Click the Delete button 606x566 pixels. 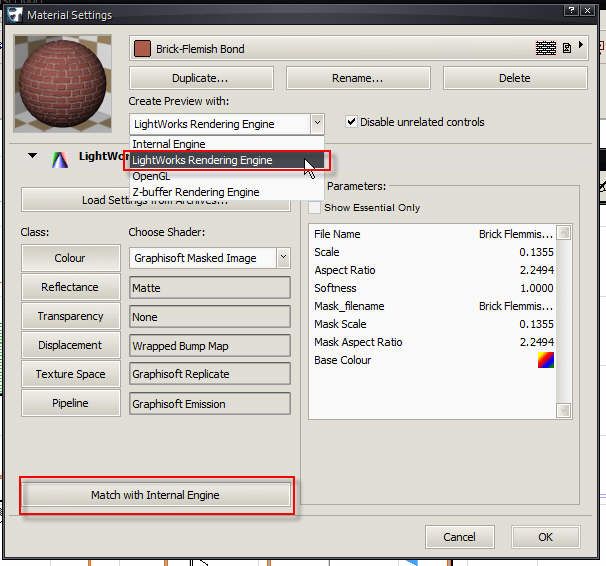[515, 78]
